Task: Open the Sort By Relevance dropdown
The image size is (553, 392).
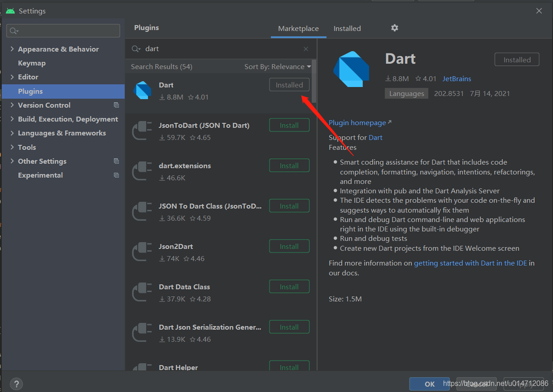Action: tap(278, 66)
